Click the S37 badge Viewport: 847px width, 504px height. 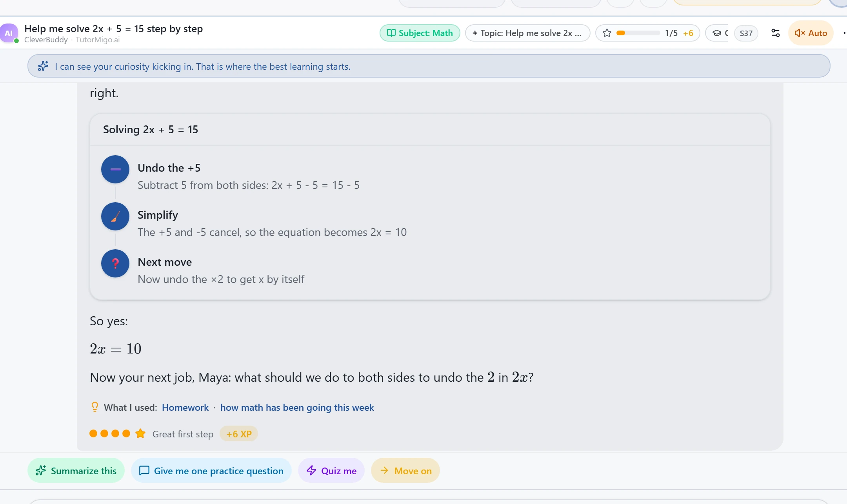click(746, 33)
